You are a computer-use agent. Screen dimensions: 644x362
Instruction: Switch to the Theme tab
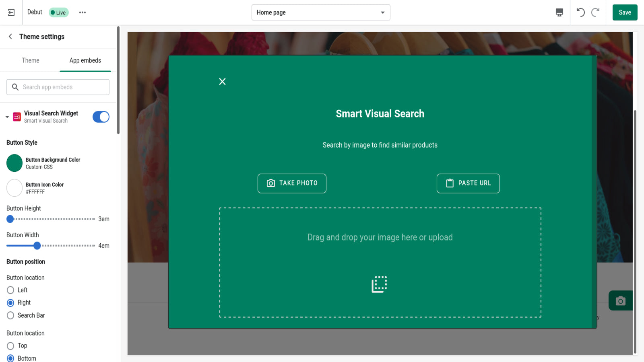coord(30,60)
